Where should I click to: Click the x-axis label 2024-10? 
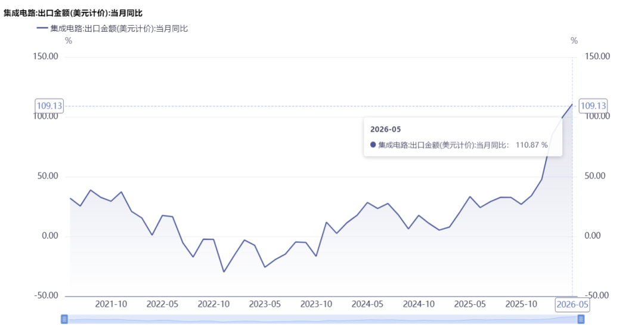(x=419, y=304)
